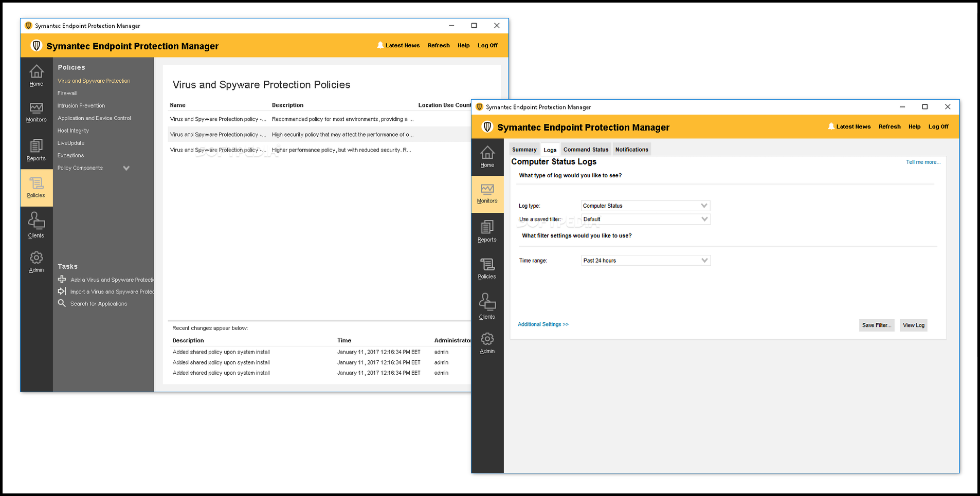Select the policy row 'Higher performance policy'
Image resolution: width=980 pixels, height=496 pixels.
click(x=320, y=150)
